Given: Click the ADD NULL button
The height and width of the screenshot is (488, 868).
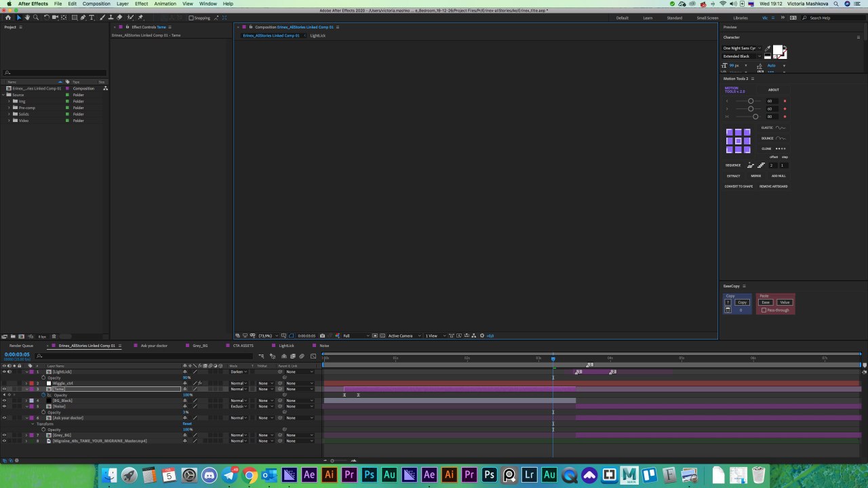Looking at the screenshot, I should click(x=778, y=176).
